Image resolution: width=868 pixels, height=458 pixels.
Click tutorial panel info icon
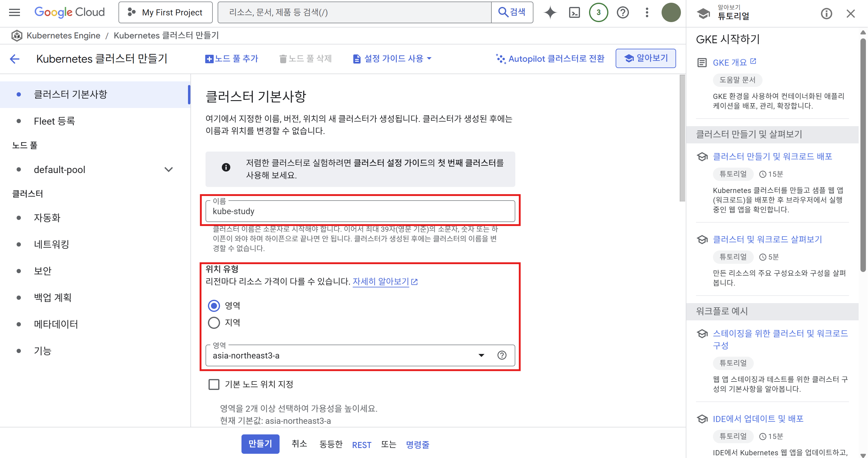point(826,14)
